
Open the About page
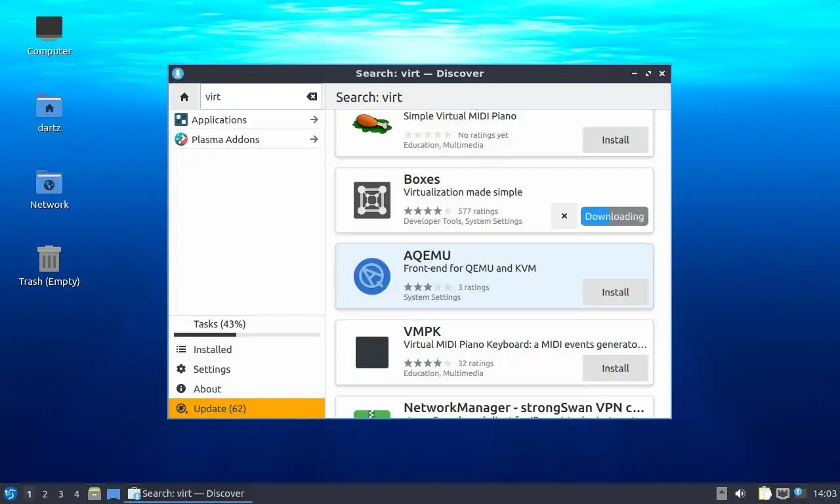pos(247,389)
